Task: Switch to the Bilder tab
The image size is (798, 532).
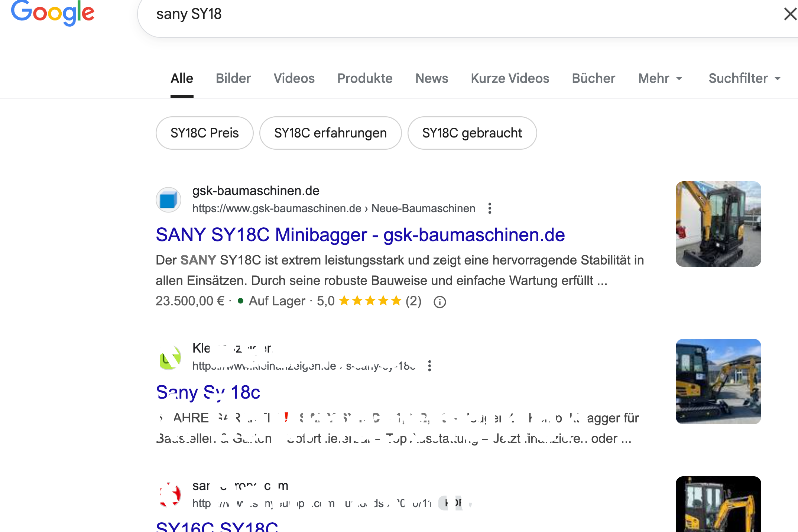Action: point(233,78)
